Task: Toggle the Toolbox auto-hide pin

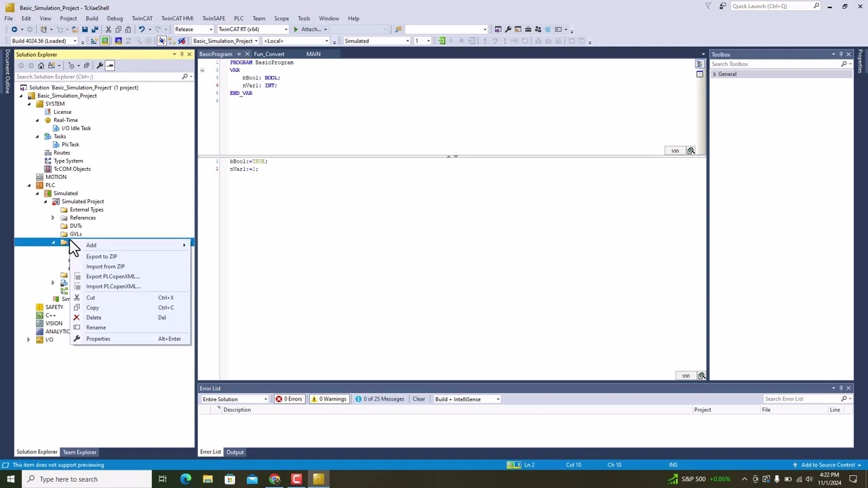Action: point(841,54)
